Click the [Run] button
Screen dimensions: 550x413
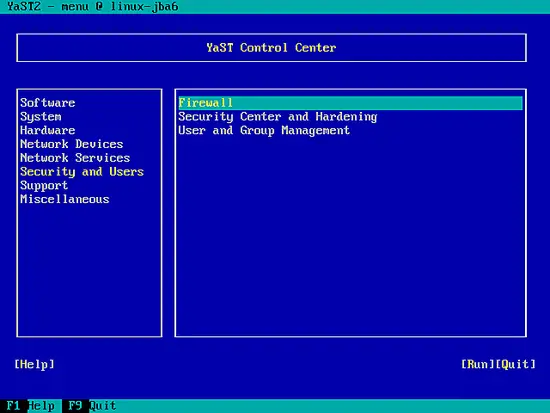478,364
